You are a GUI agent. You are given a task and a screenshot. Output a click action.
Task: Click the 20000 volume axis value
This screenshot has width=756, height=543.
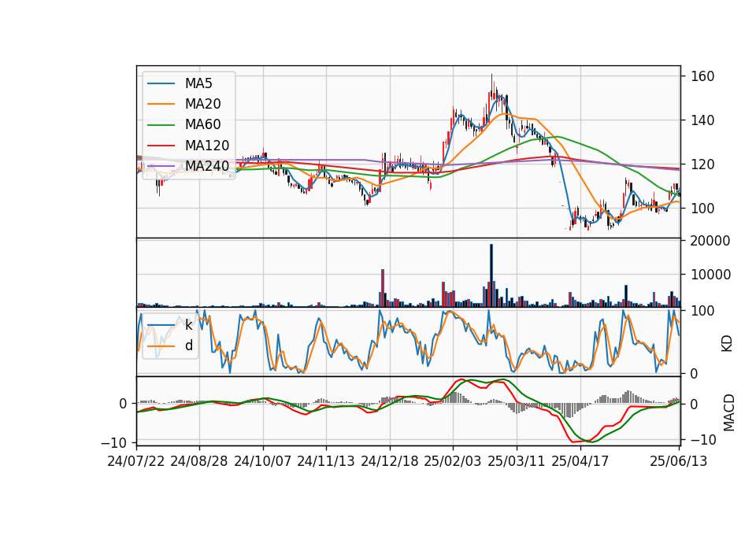pyautogui.click(x=710, y=241)
